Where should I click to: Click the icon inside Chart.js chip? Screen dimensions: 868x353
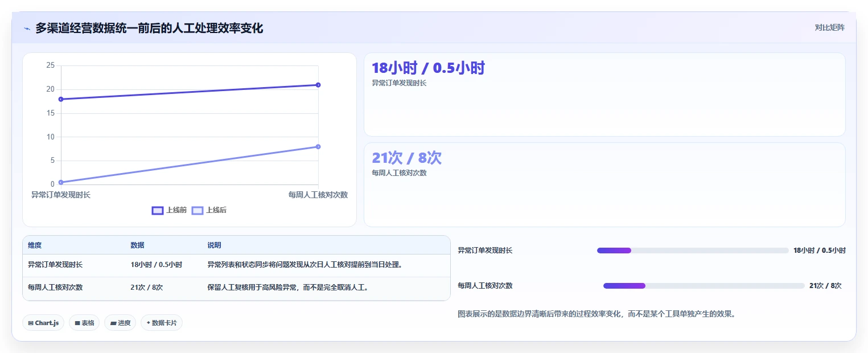(31, 323)
